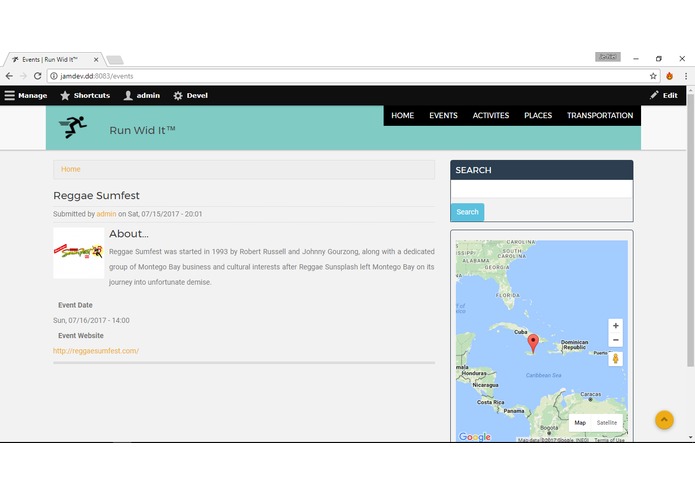The image size is (695, 494).
Task: Click the Home breadcrumb link
Action: click(70, 169)
